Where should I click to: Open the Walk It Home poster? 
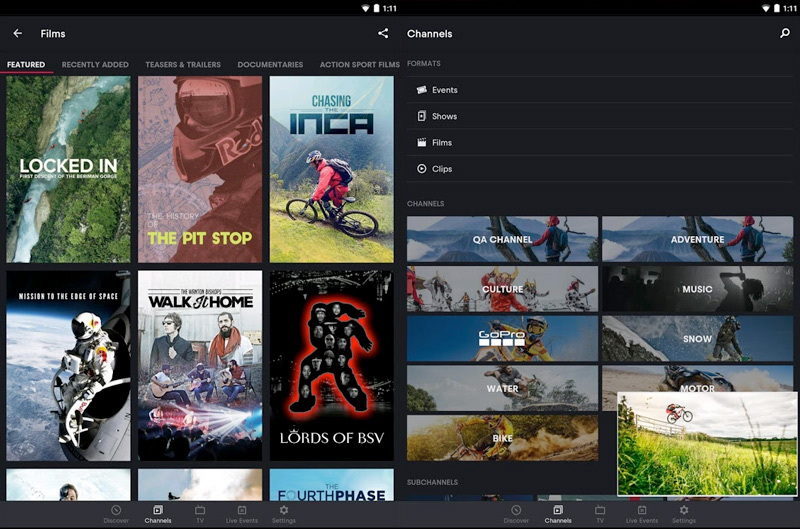[200, 366]
